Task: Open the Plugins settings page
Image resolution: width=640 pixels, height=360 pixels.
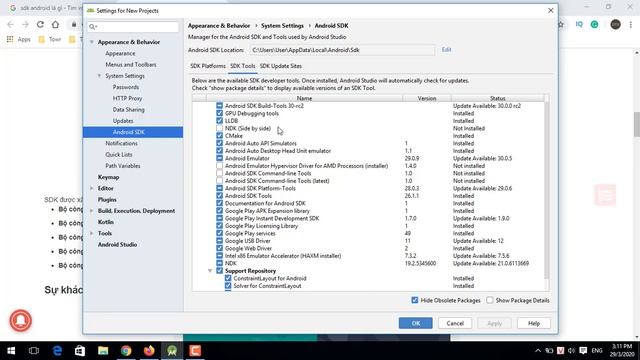Action: (x=107, y=200)
